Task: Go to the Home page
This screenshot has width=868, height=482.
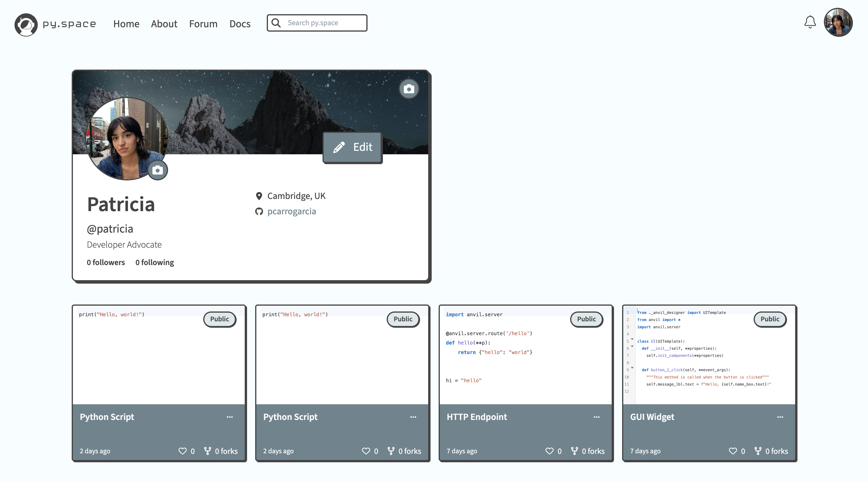Action: click(126, 24)
